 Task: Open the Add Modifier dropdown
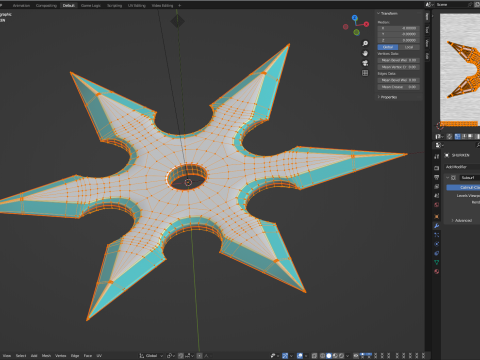462,167
